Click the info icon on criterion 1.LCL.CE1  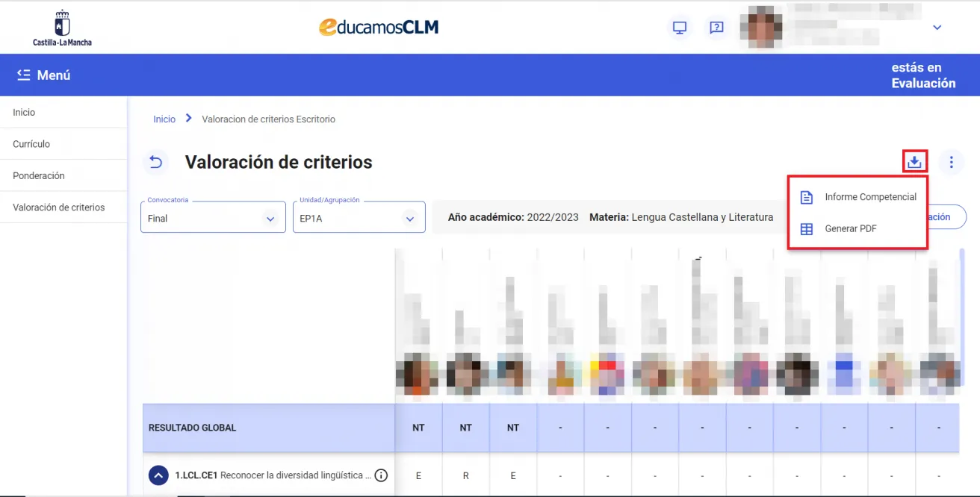pyautogui.click(x=381, y=475)
